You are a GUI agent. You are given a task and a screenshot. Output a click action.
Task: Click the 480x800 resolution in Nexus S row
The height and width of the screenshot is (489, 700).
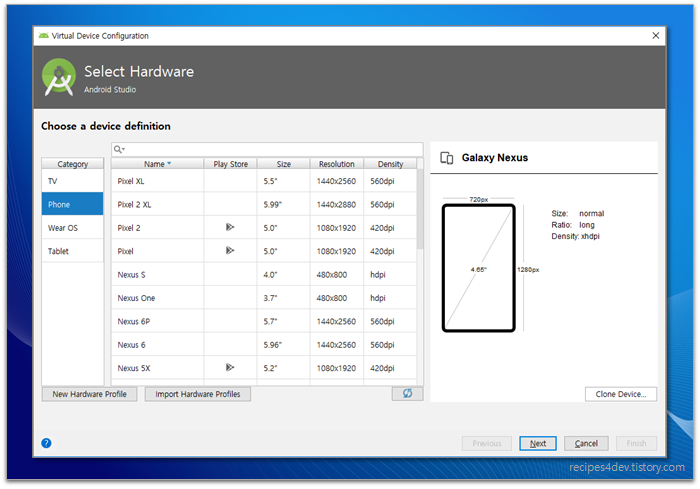[332, 275]
